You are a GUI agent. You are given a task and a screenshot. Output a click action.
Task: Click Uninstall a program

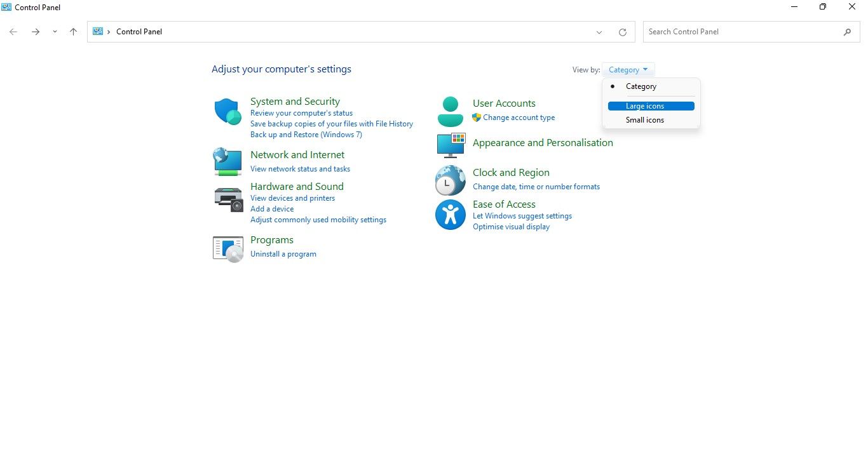pos(283,254)
